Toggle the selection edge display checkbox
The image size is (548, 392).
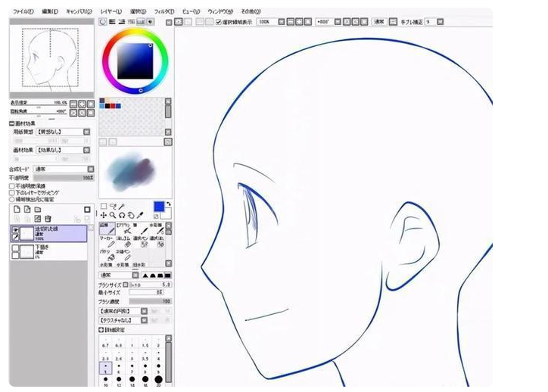(219, 22)
